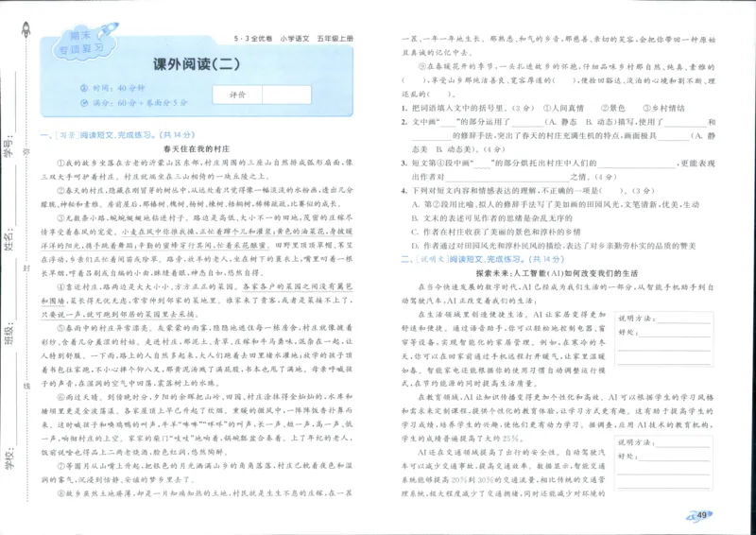Click paragraph ④ starting 靠近村庄
The height and width of the screenshot is (535, 756).
(197, 300)
